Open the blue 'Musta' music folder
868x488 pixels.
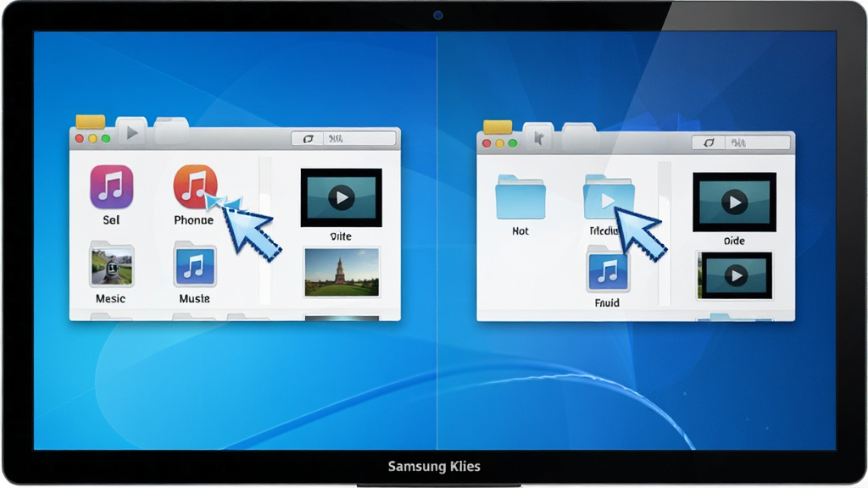(194, 264)
